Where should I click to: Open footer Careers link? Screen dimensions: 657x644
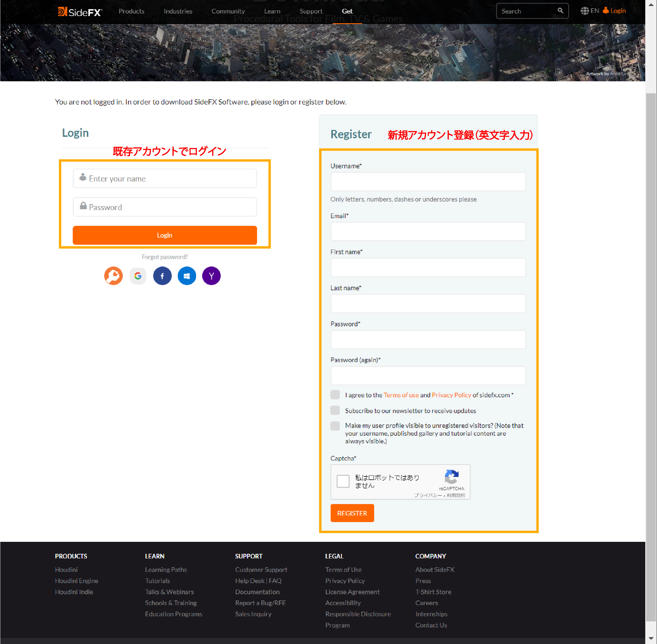click(x=427, y=603)
